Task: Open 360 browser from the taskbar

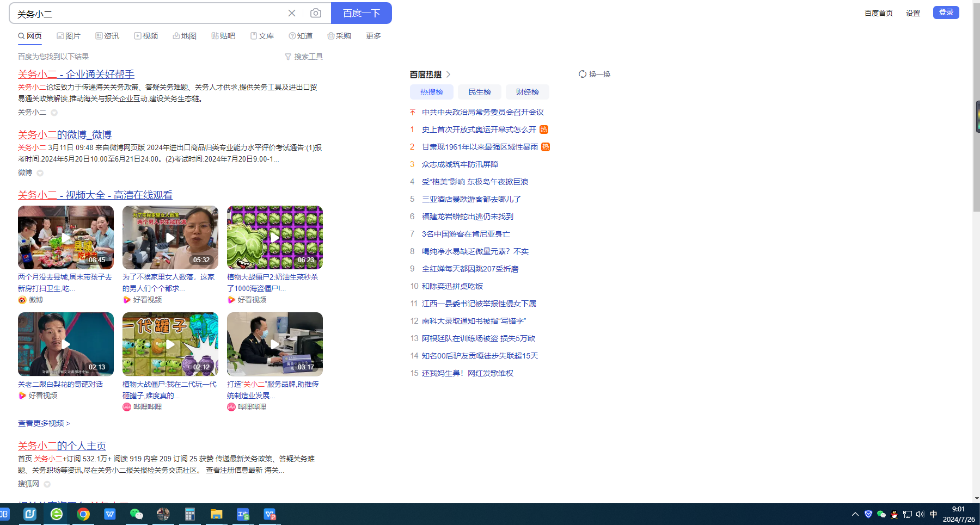Action: (57, 514)
